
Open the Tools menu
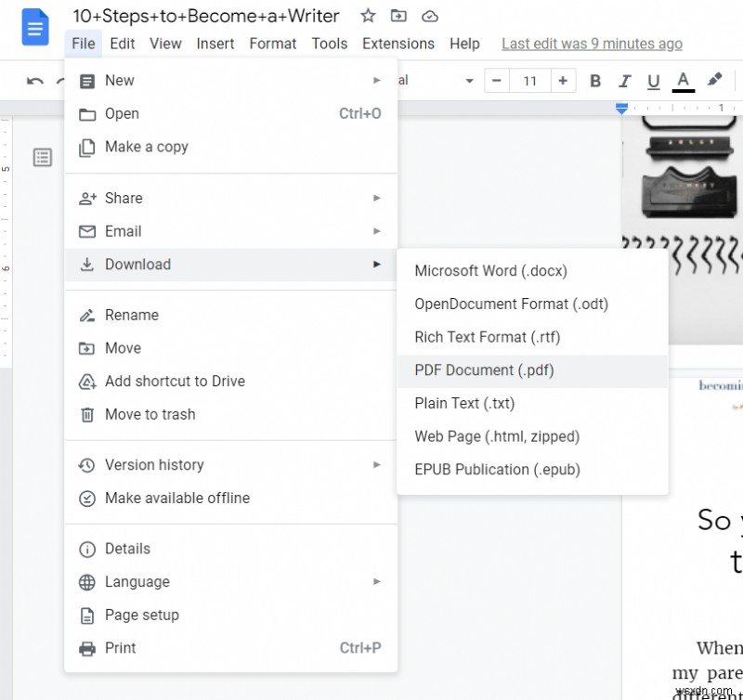click(330, 44)
